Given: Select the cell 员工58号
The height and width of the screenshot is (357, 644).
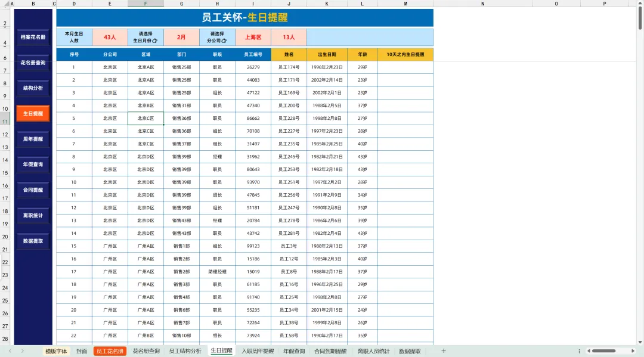Looking at the screenshot, I should point(289,336).
